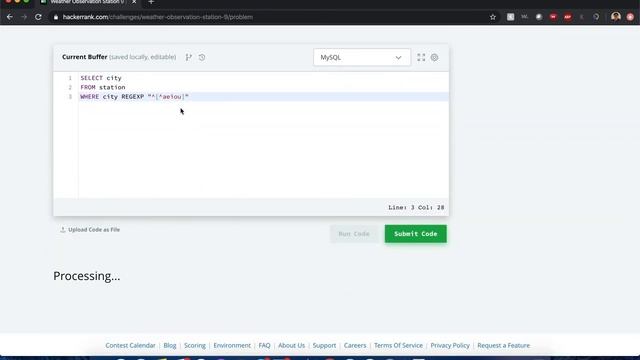Bookmark this page with the star icon
This screenshot has width=640, height=360.
tap(493, 17)
